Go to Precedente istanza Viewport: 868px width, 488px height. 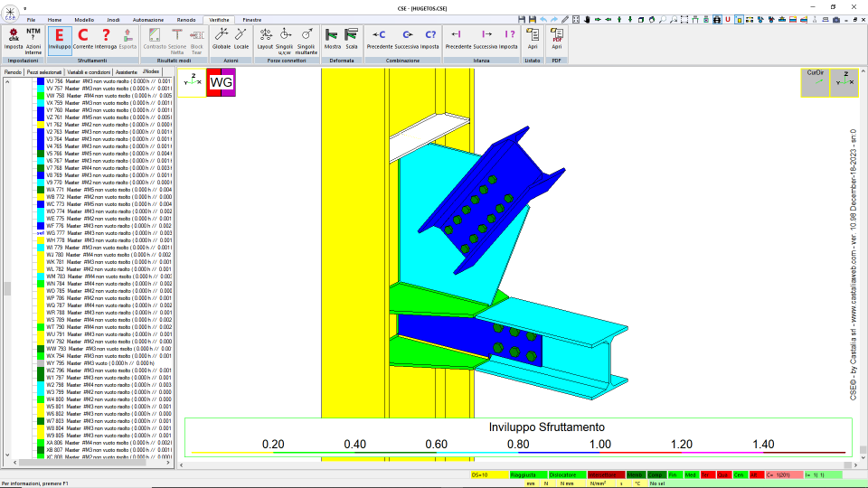tap(458, 40)
